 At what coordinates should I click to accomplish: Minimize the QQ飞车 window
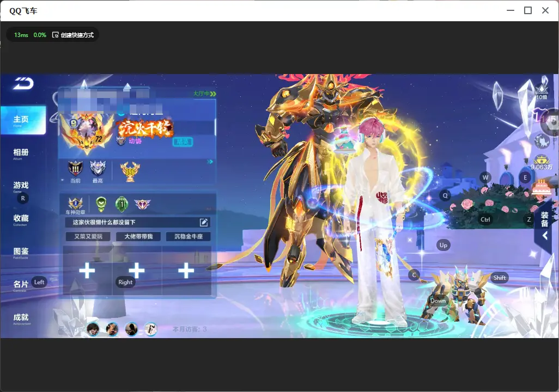pos(511,10)
